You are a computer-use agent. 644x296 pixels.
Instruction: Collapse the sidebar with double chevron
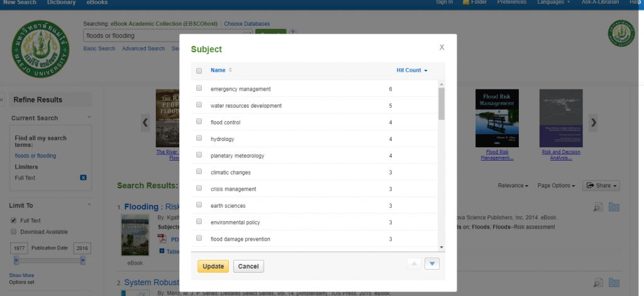[x=2, y=100]
